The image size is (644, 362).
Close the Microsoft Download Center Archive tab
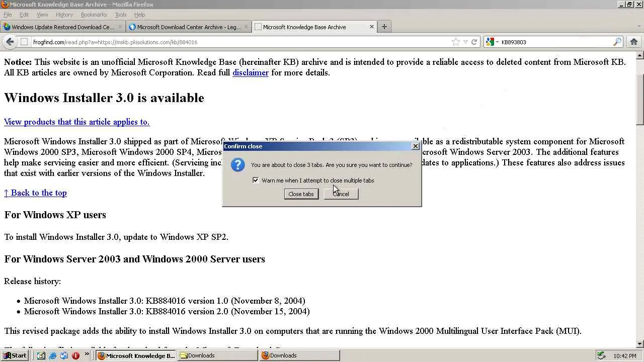[x=246, y=27]
